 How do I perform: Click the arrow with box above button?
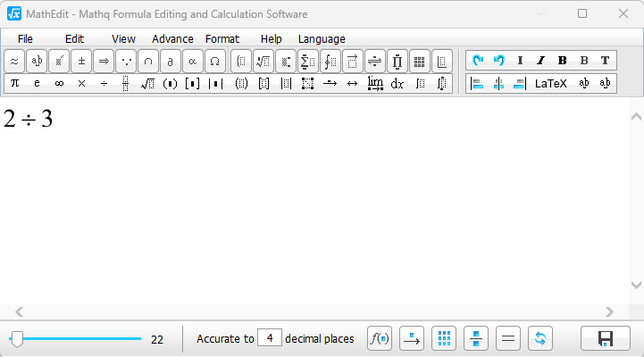(412, 338)
